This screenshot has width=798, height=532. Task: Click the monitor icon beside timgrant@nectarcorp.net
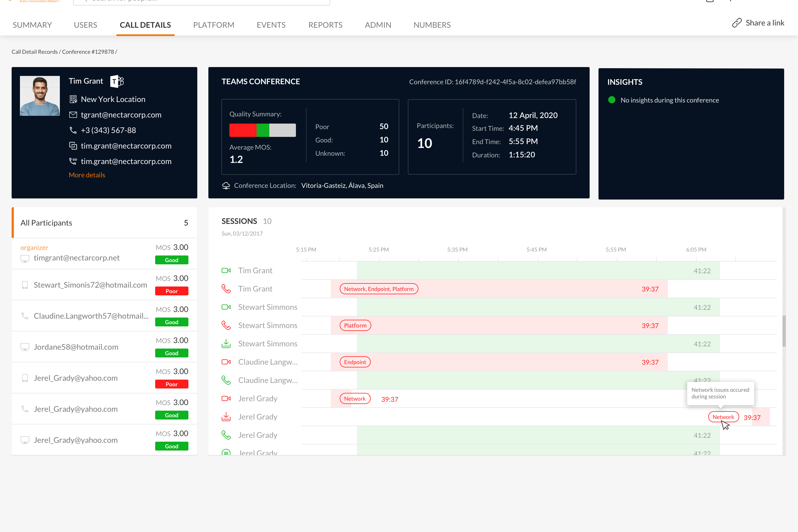(x=25, y=259)
